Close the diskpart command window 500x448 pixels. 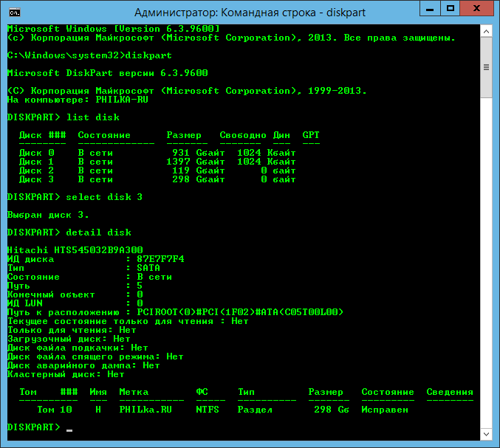point(476,9)
